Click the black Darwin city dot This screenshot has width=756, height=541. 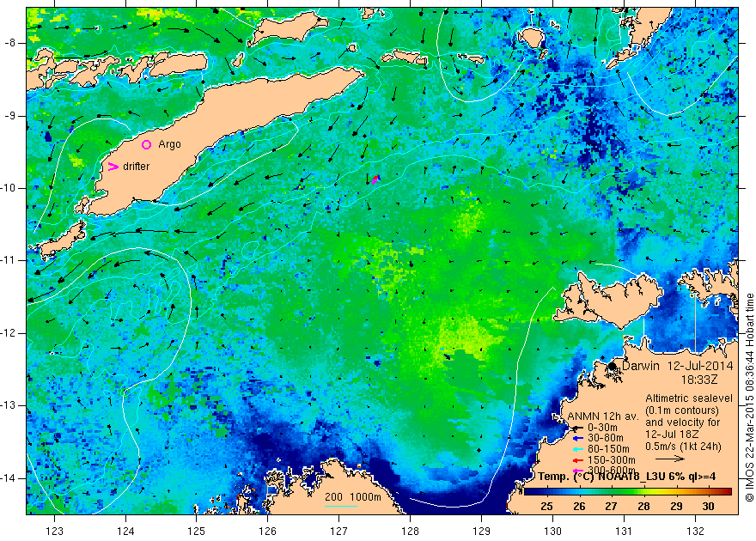click(613, 367)
